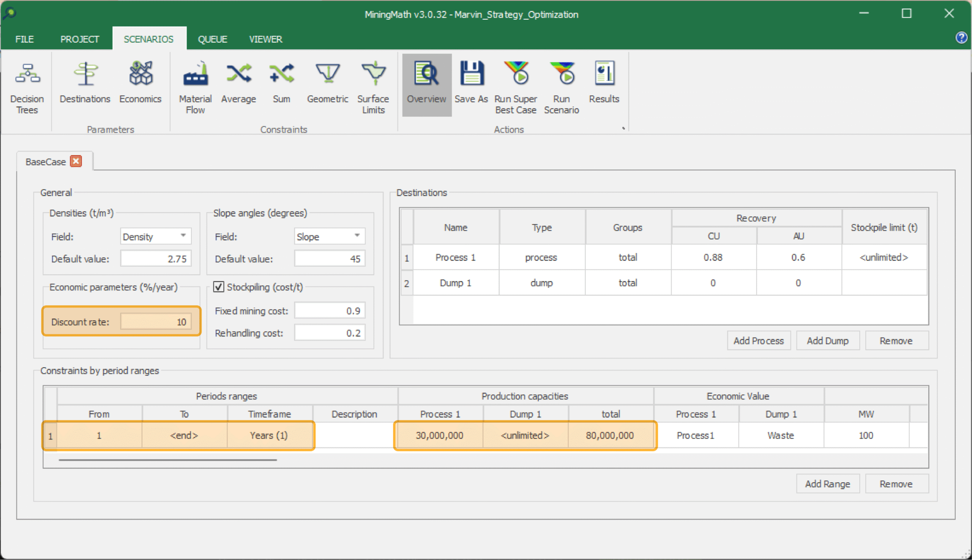Click the constraints table horizontal scrollbar
Viewport: 972px width, 560px height.
(x=168, y=459)
